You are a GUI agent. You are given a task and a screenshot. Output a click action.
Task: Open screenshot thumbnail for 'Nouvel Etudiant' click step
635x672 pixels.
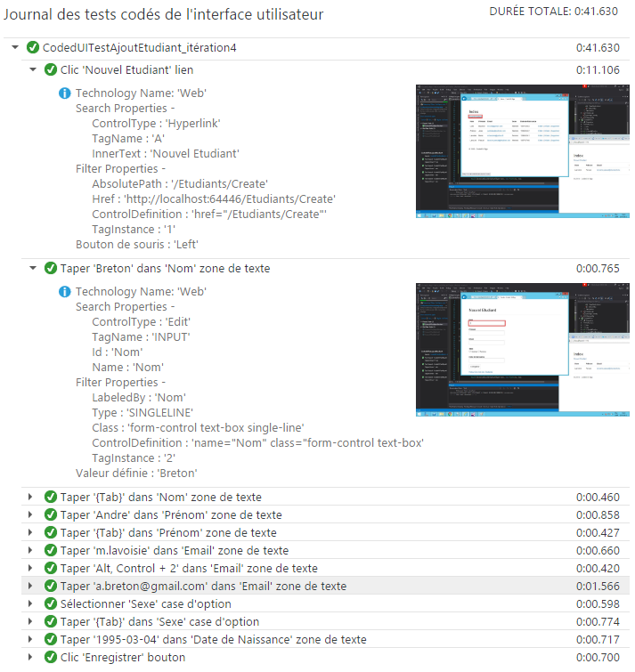(523, 151)
